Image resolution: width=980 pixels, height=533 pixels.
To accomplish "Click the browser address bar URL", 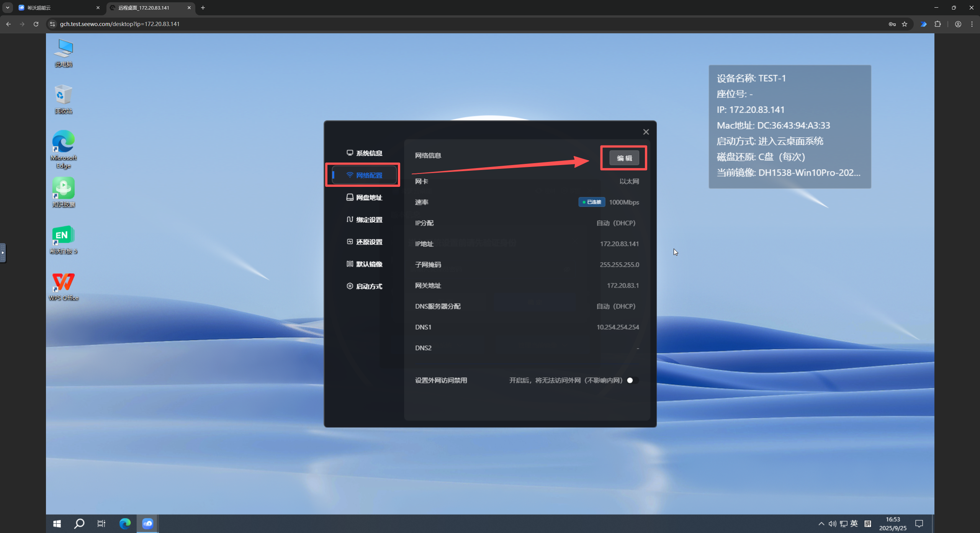I will point(120,24).
